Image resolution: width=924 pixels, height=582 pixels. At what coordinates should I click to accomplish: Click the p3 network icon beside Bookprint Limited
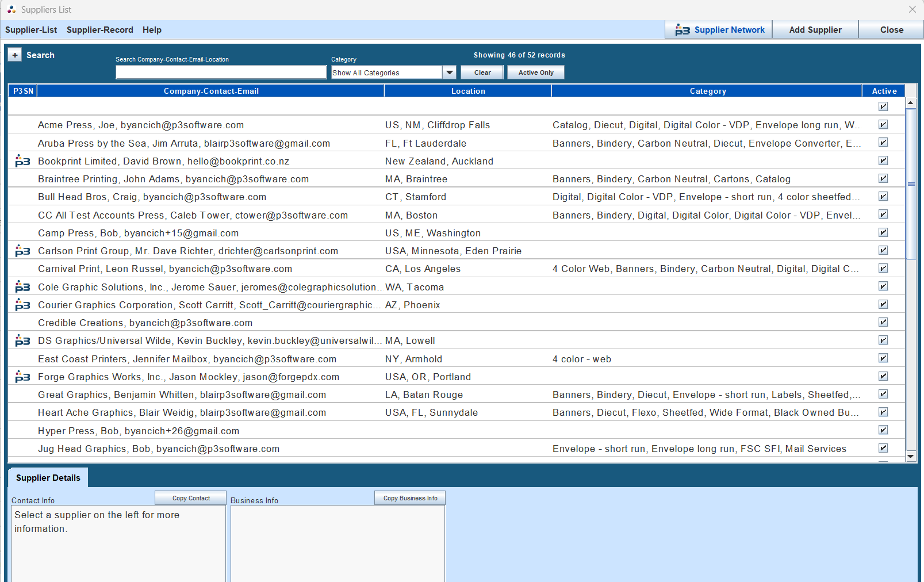(22, 161)
